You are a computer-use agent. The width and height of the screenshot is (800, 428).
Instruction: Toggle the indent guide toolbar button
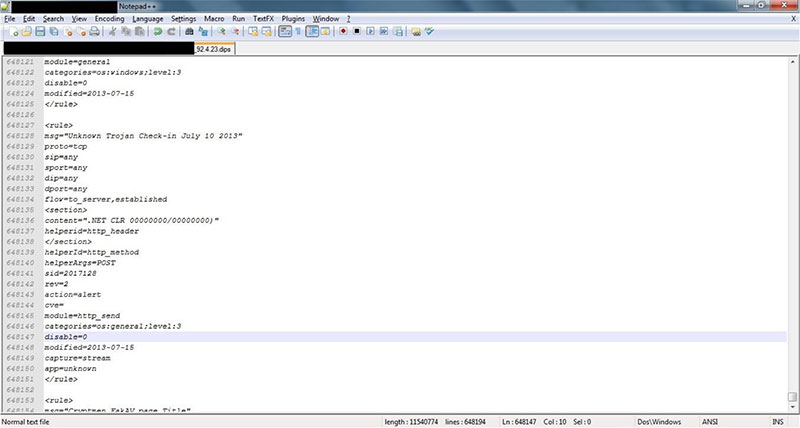(x=312, y=32)
